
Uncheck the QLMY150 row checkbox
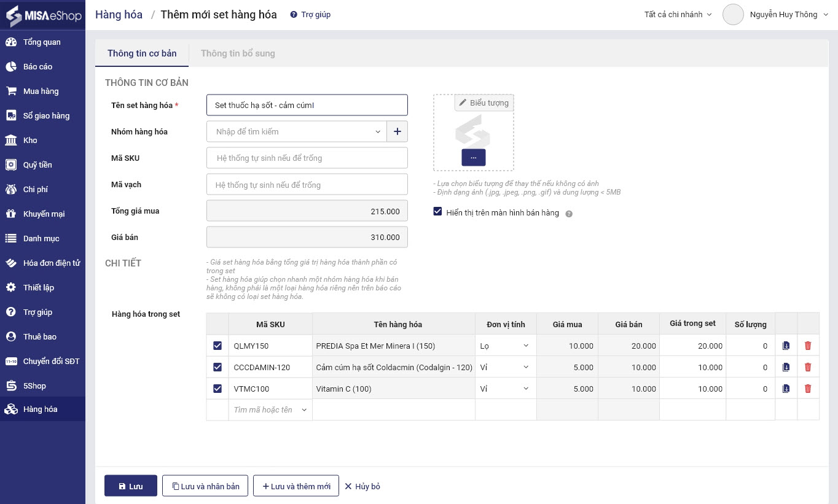click(217, 346)
